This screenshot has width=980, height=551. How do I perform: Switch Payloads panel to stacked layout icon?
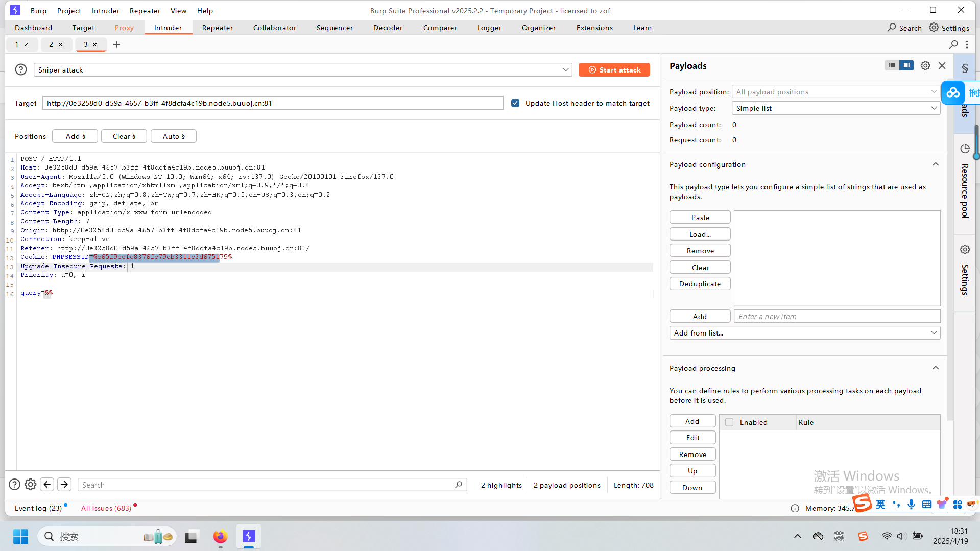point(892,65)
